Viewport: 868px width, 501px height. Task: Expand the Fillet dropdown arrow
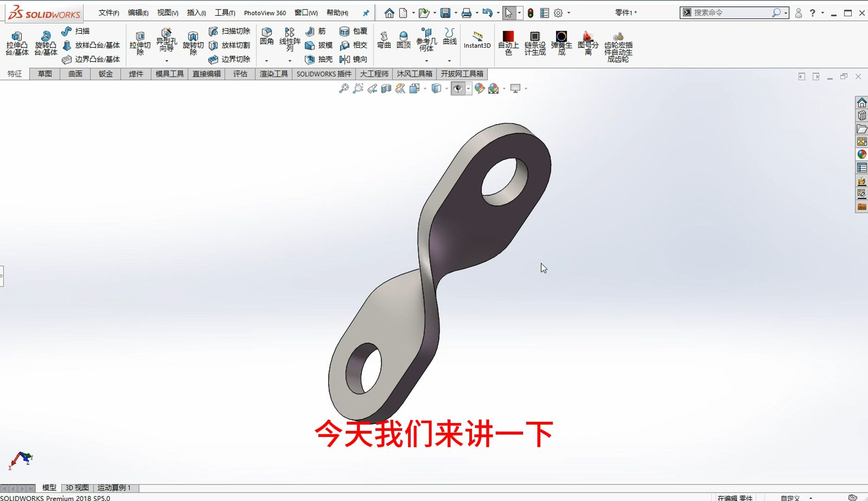click(x=266, y=61)
